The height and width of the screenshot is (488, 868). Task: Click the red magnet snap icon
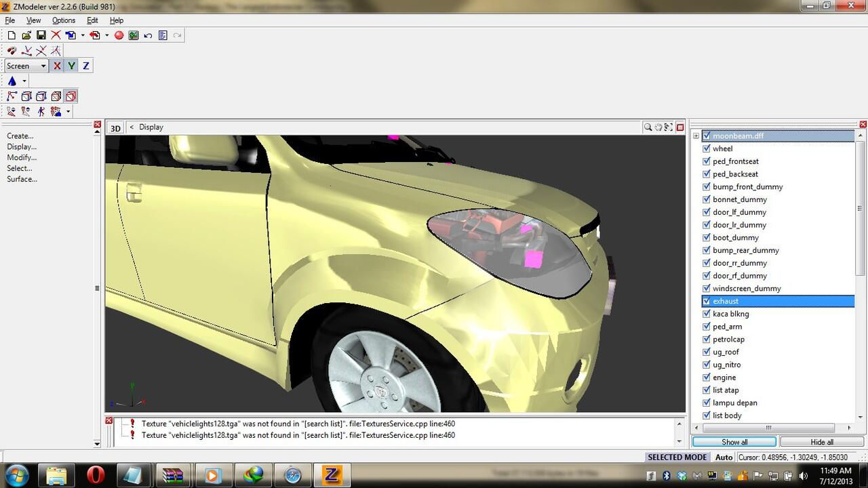[12, 51]
